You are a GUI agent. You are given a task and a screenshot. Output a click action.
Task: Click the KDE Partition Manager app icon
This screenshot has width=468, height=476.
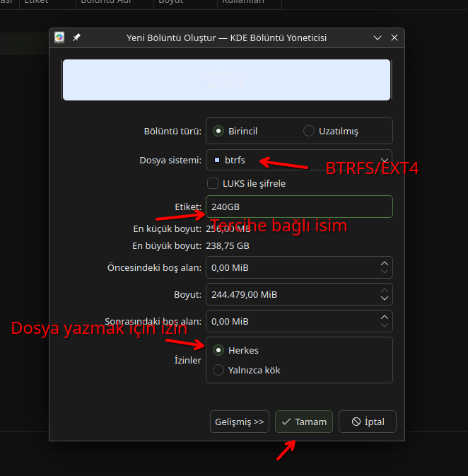[x=59, y=37]
